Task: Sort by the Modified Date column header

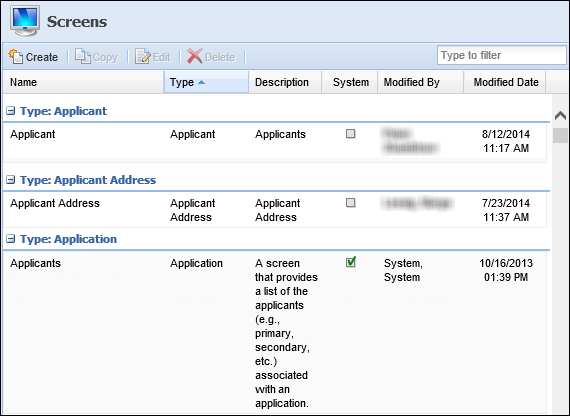Action: 505,82
